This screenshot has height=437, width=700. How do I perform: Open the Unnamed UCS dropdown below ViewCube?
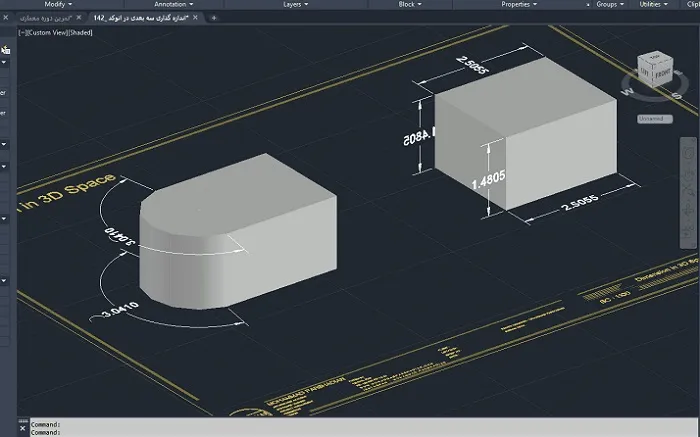tap(655, 119)
